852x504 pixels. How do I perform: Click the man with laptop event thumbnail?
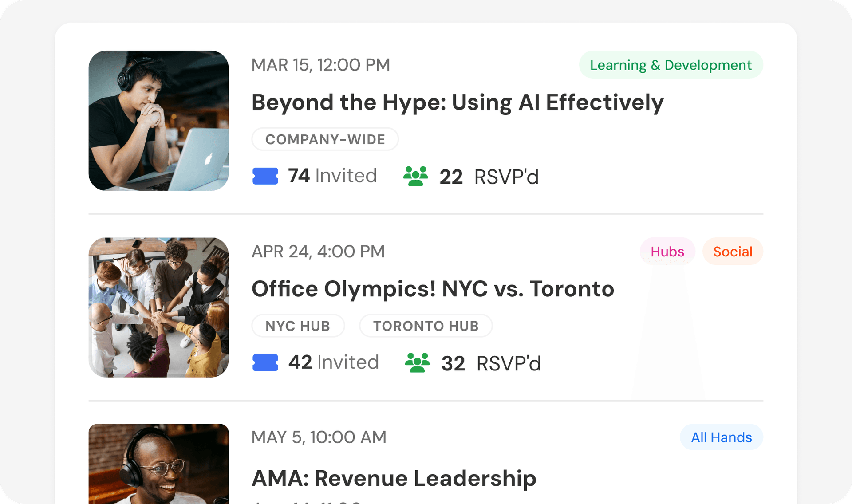tap(159, 121)
